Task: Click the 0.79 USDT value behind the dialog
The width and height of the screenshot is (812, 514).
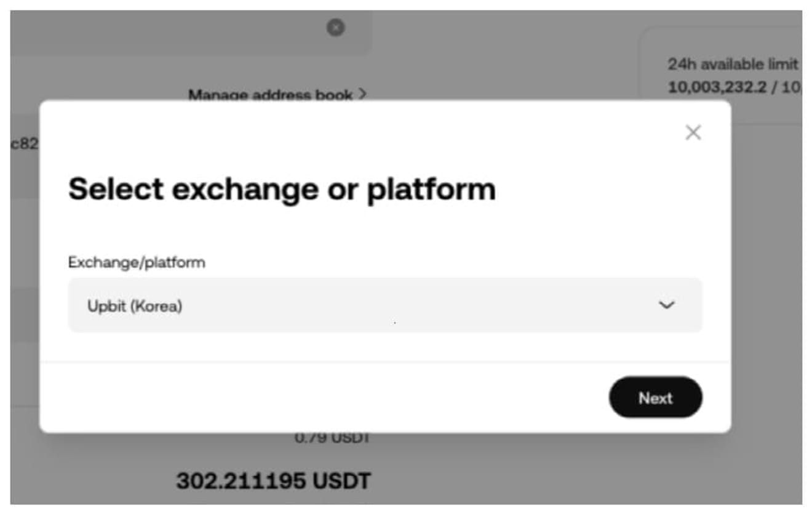Action: pyautogui.click(x=332, y=438)
